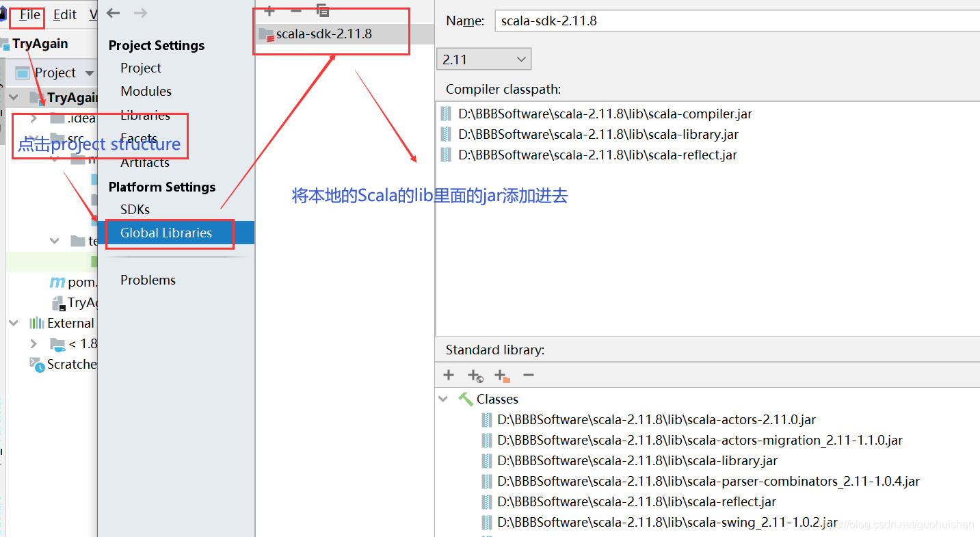Image resolution: width=980 pixels, height=537 pixels.
Task: Open Artifacts settings page
Action: pos(145,162)
